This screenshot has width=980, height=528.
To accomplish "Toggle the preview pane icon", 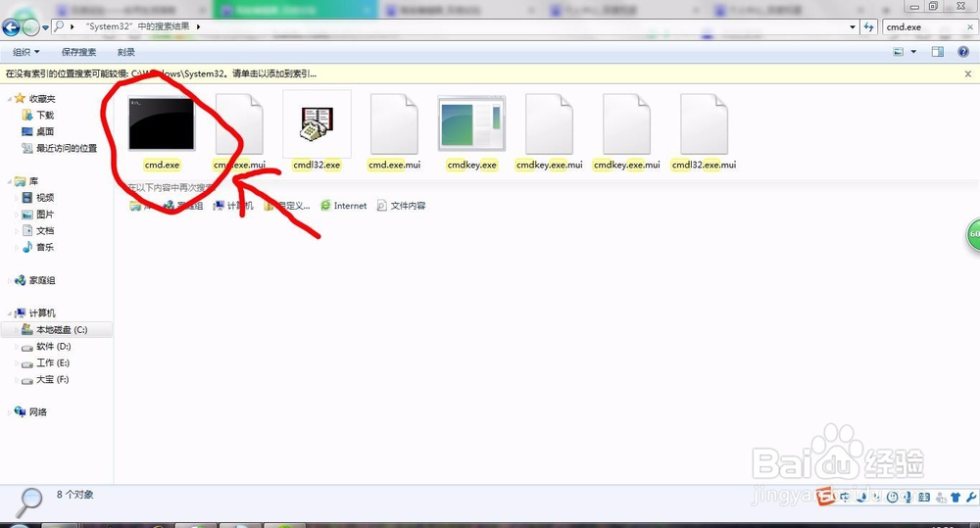I will click(x=938, y=52).
